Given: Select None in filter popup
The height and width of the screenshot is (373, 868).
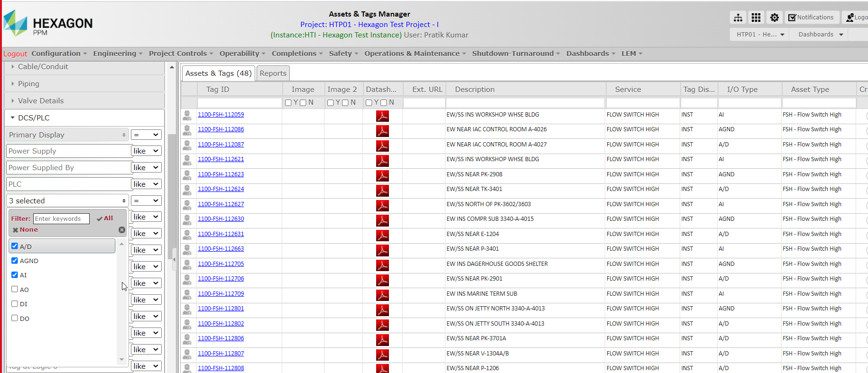Looking at the screenshot, I should 25,230.
